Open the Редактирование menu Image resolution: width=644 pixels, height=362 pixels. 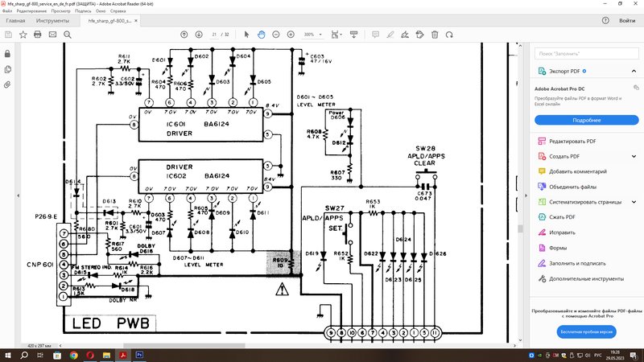point(31,11)
